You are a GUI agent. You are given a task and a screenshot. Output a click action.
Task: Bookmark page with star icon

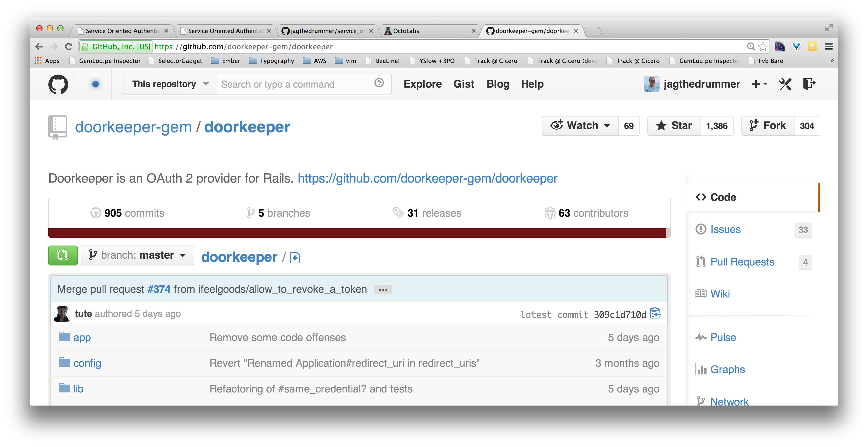(x=763, y=46)
